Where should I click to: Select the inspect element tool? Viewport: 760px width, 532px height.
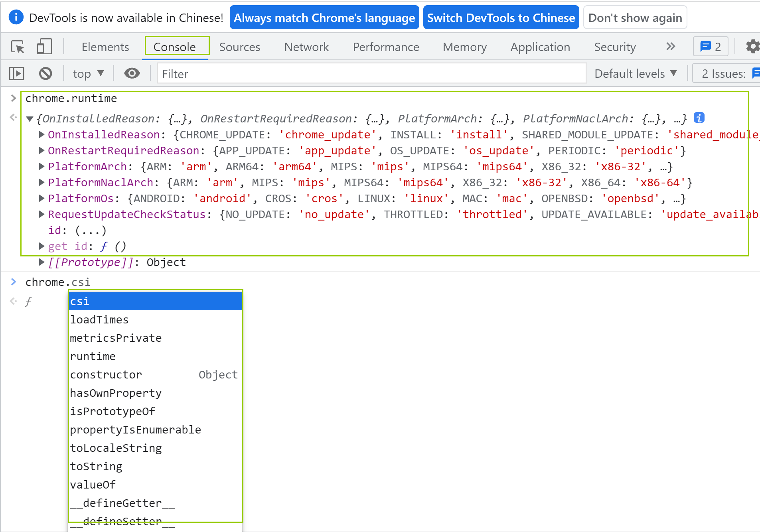[16, 47]
